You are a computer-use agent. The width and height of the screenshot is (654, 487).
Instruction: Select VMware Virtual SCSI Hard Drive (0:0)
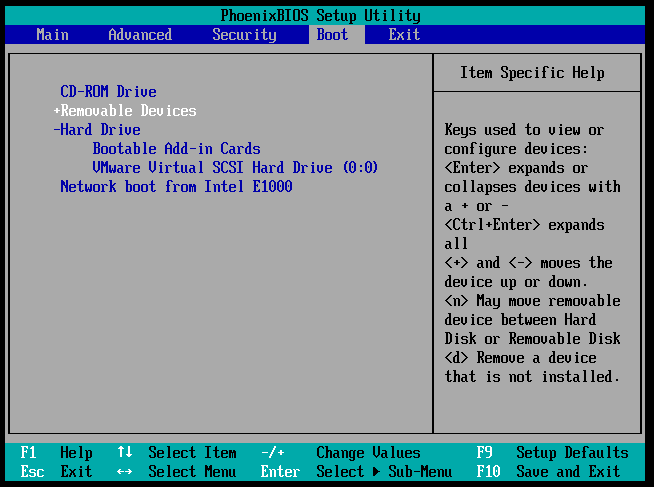coord(235,168)
